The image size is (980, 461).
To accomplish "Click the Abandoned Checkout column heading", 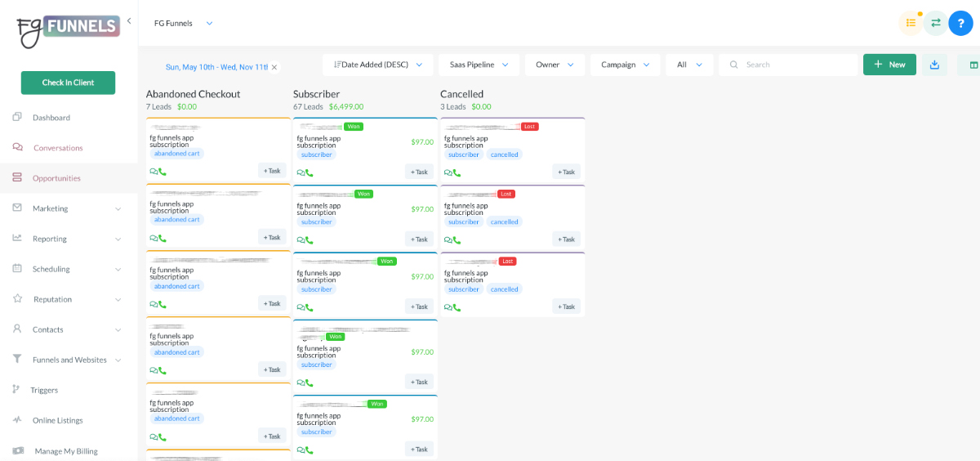I will [x=193, y=94].
